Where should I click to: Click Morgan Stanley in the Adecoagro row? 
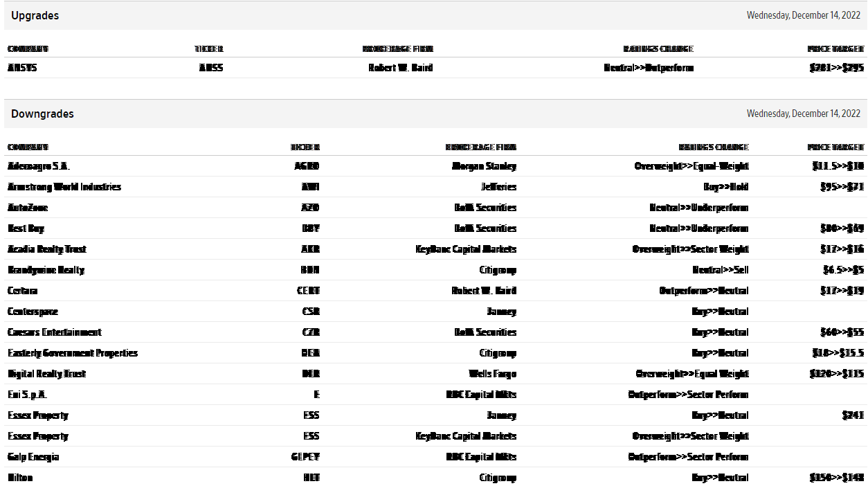484,166
